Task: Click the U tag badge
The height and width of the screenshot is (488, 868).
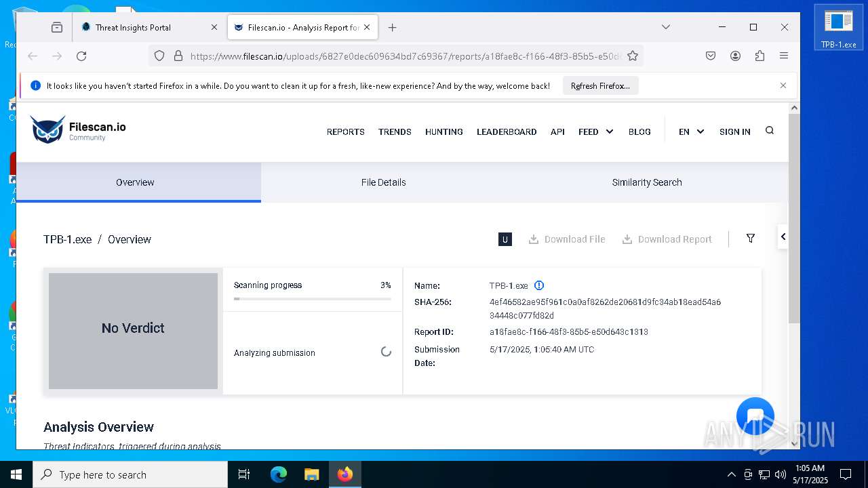Action: click(505, 239)
